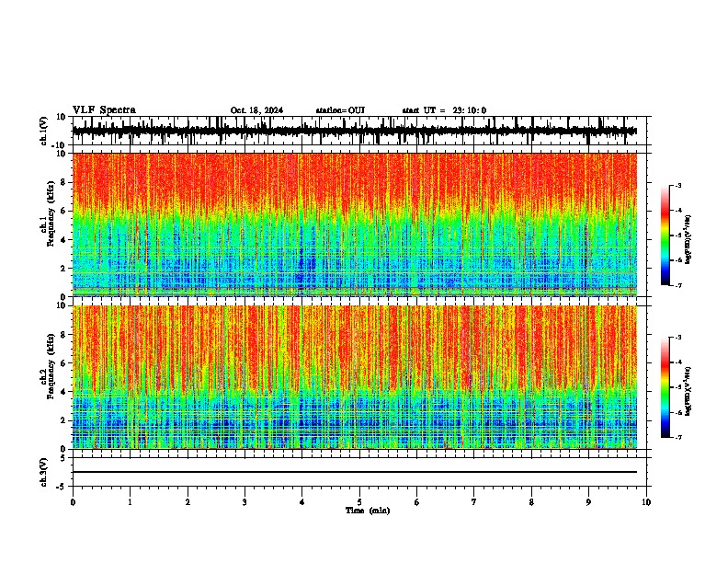
Task: Click the "-3" label on ch.1 colorbar
Action: (x=678, y=186)
